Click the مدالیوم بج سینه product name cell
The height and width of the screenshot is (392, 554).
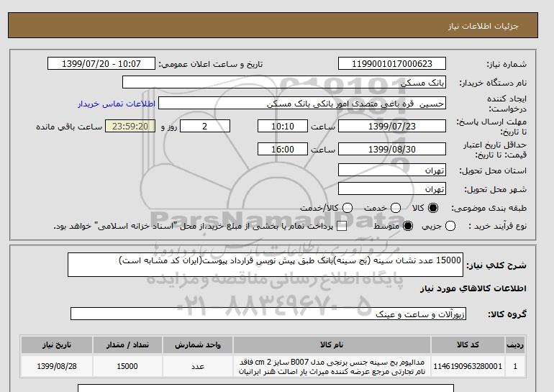332,367
